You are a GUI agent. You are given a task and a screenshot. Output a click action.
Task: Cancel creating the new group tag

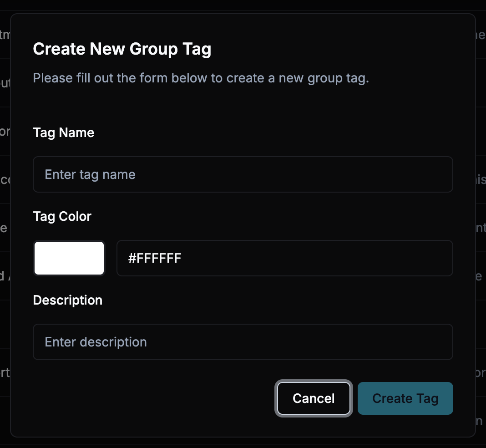pos(313,398)
